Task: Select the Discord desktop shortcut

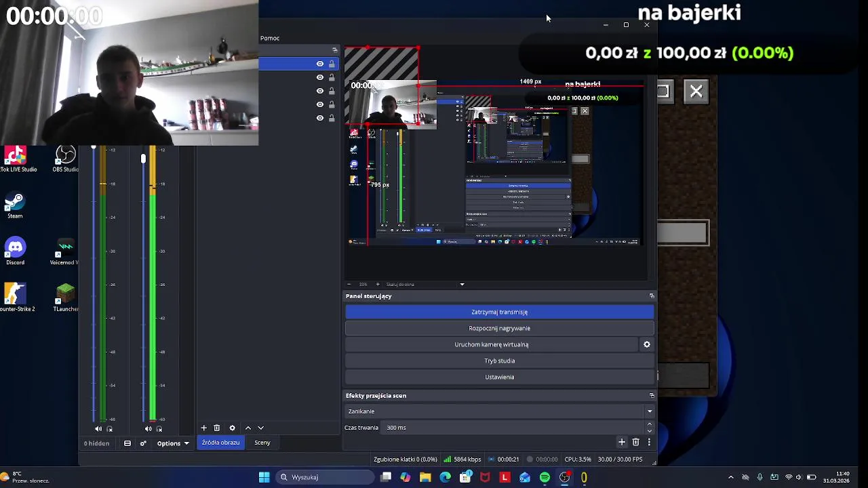Action: [x=15, y=252]
